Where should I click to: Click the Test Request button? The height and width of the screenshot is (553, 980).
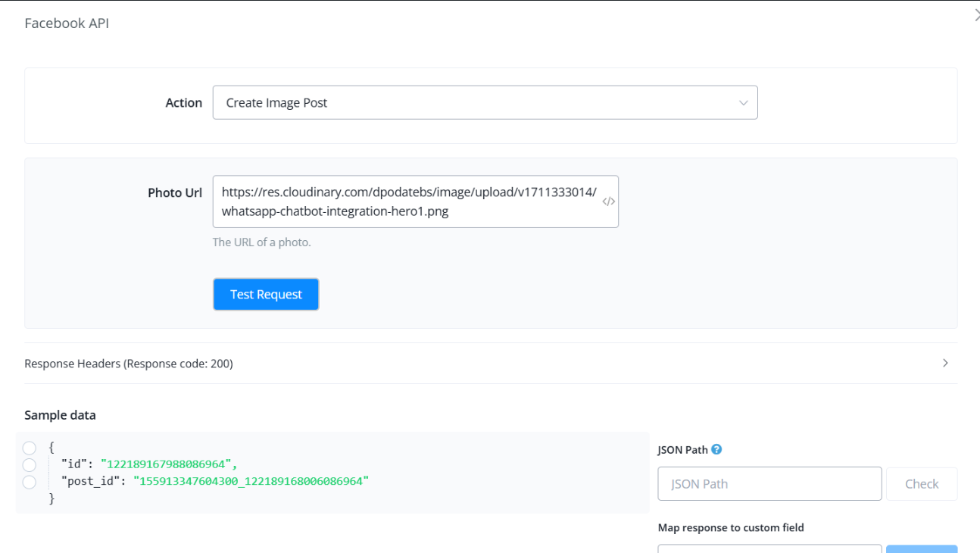tap(266, 295)
